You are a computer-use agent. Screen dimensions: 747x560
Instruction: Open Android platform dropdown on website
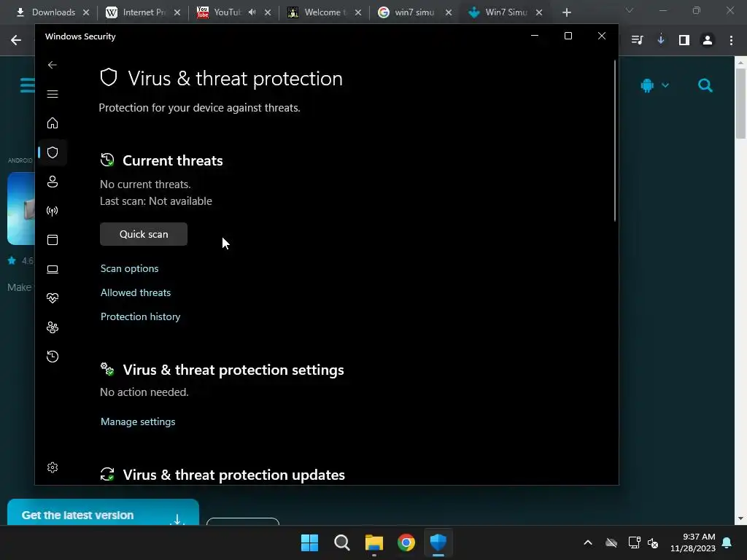click(655, 86)
